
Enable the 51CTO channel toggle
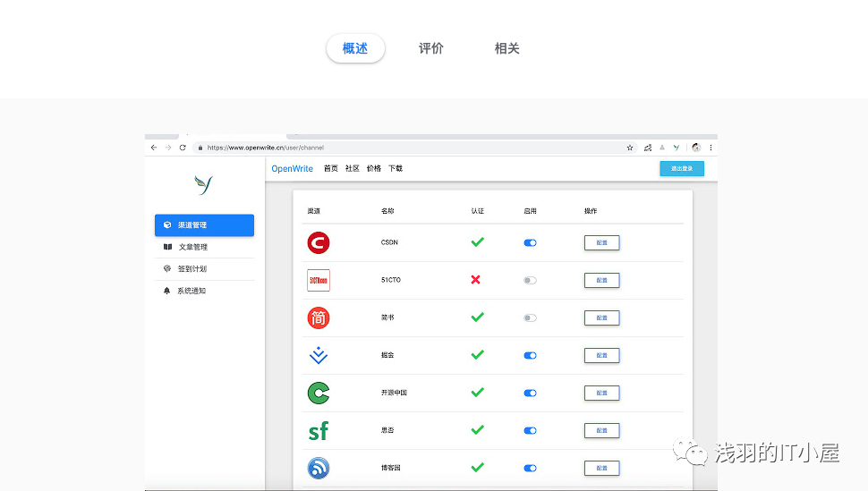tap(530, 280)
